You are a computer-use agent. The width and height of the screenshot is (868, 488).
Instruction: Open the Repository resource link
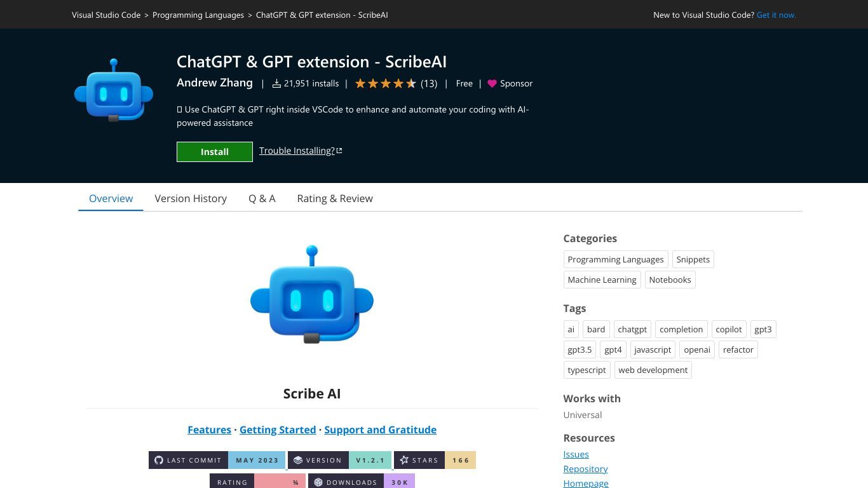pyautogui.click(x=585, y=469)
